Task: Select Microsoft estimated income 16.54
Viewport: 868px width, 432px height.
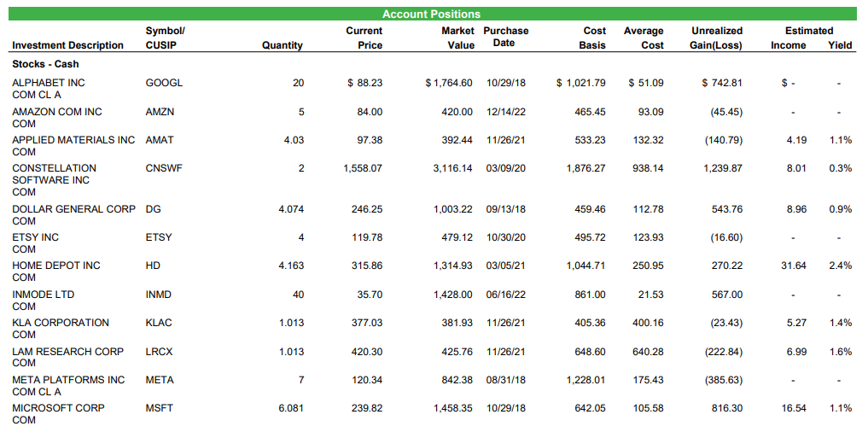Action: tap(794, 408)
